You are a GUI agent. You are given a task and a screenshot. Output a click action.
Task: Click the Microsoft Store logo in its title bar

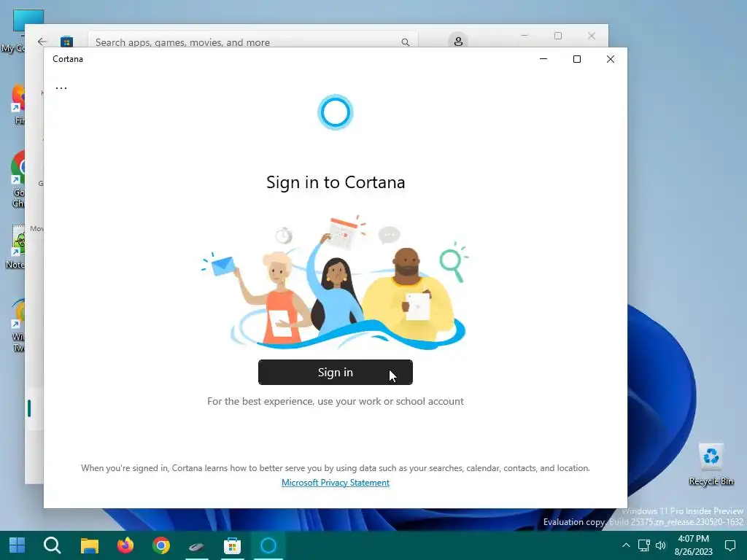click(x=66, y=42)
